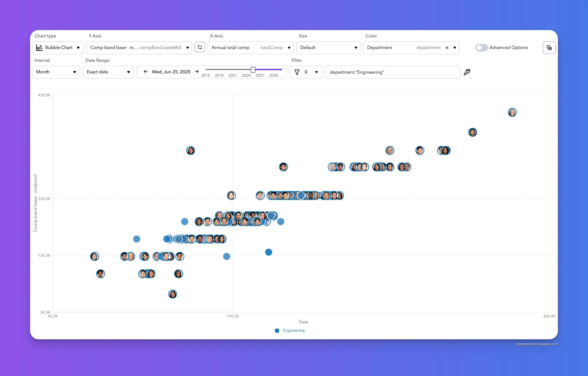
Task: Click the date slider handle
Action: (x=253, y=70)
